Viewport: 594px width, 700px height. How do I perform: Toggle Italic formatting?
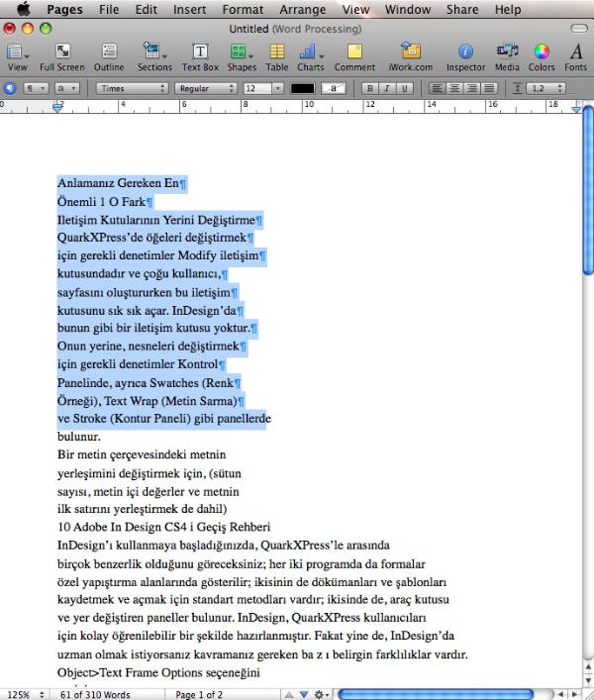[387, 88]
